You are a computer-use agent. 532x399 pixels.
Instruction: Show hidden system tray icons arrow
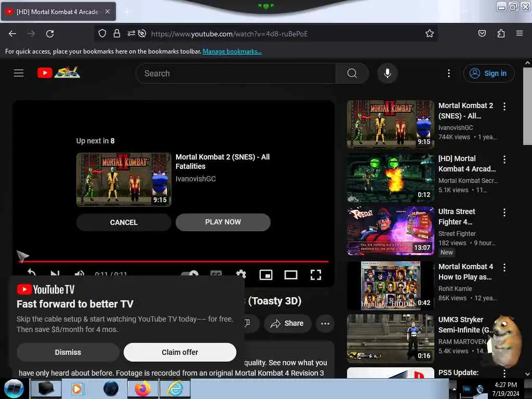(454, 389)
